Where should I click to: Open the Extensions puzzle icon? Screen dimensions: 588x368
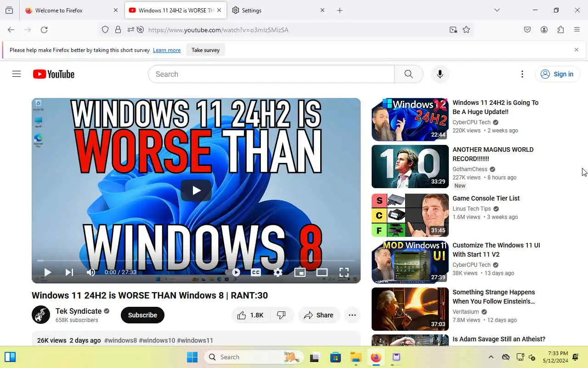pos(560,30)
